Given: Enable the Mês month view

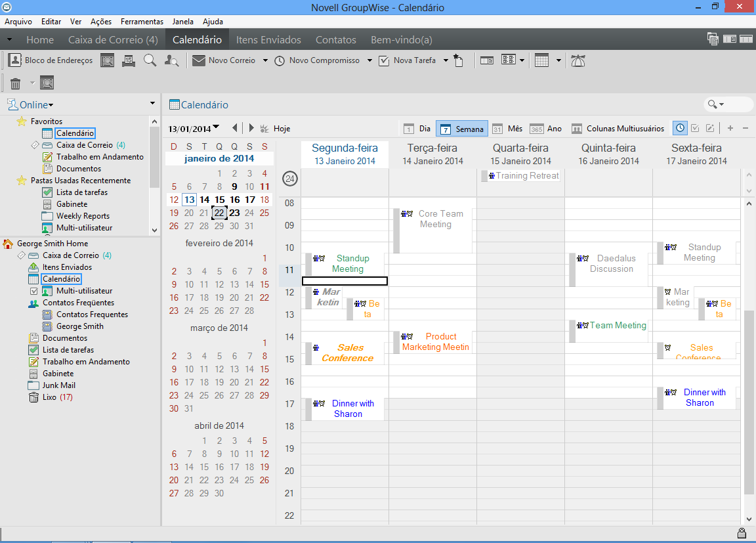Looking at the screenshot, I should click(x=507, y=128).
